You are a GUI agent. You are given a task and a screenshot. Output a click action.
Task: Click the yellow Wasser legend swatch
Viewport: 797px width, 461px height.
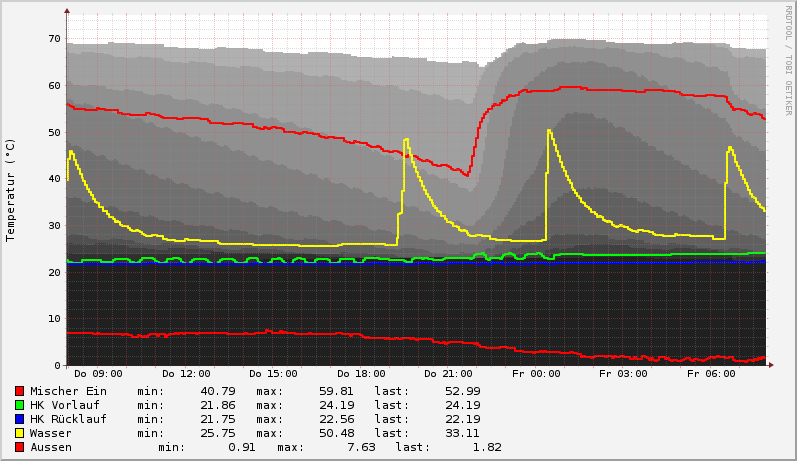pyautogui.click(x=19, y=433)
